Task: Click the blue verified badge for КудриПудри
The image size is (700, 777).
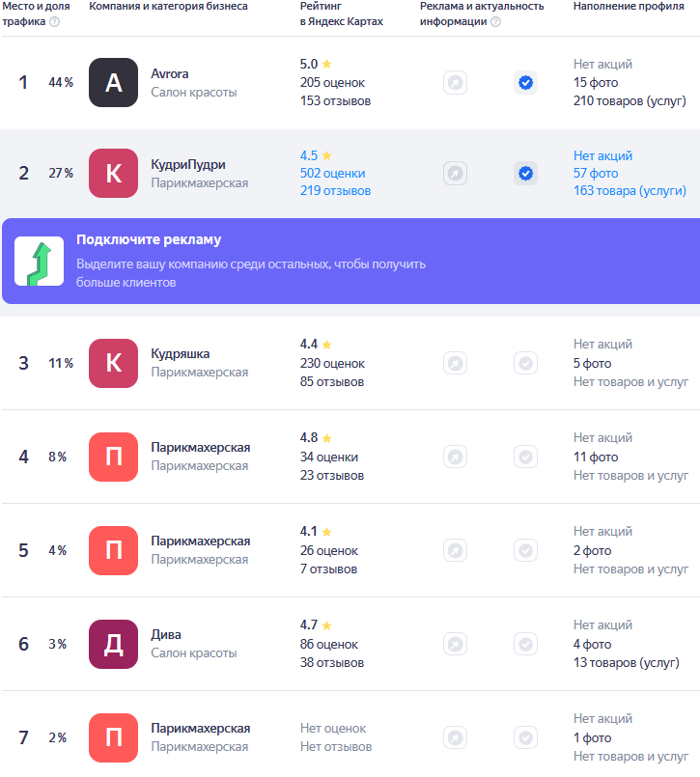Action: [x=525, y=174]
